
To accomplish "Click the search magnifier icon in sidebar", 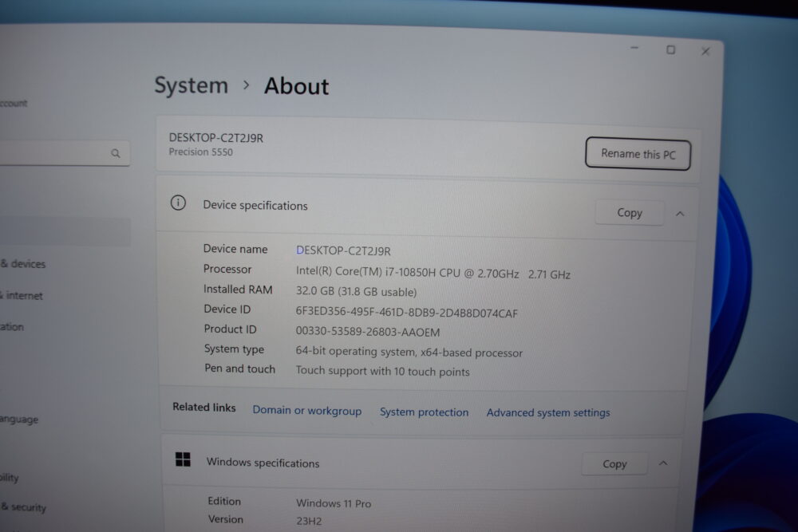I will tap(116, 153).
